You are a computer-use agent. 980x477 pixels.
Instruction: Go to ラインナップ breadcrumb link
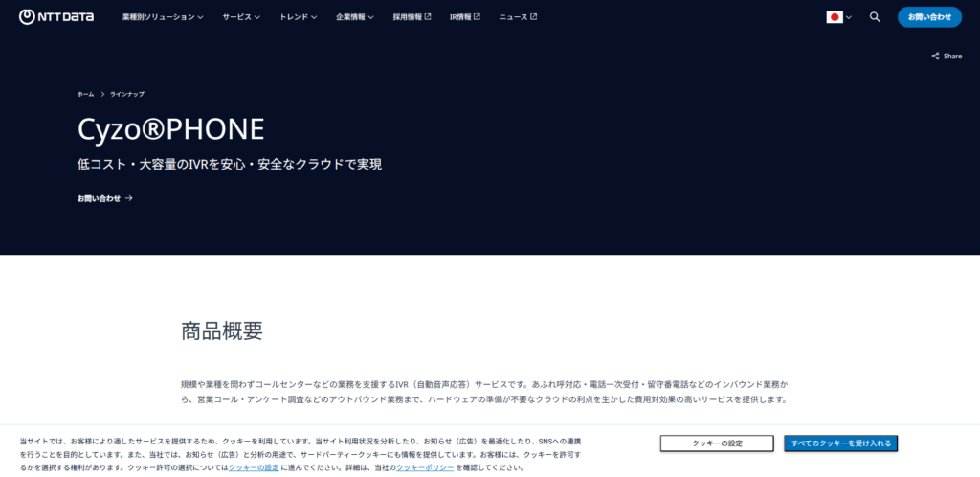pos(127,94)
